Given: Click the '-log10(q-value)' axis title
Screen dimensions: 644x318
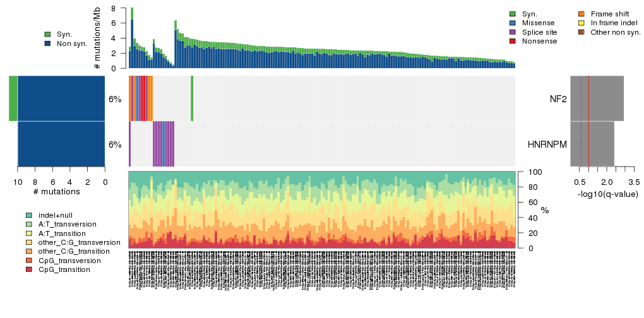Looking at the screenshot, I should (607, 194).
